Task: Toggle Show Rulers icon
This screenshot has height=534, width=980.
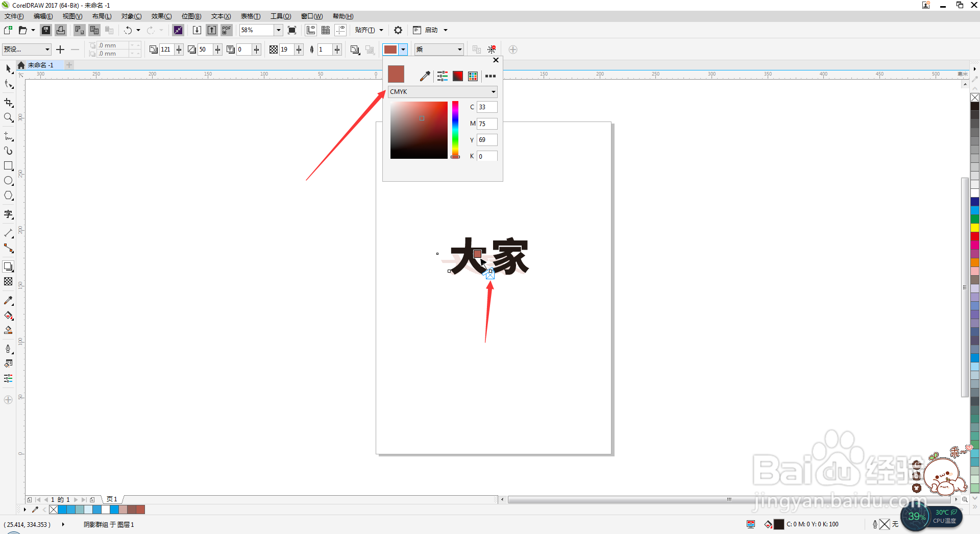Action: click(311, 30)
